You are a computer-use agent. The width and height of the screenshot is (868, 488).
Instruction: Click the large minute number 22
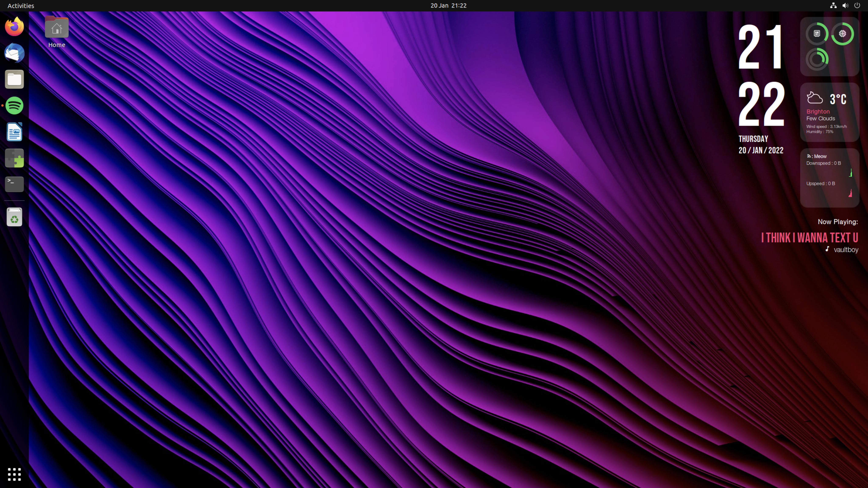point(762,104)
